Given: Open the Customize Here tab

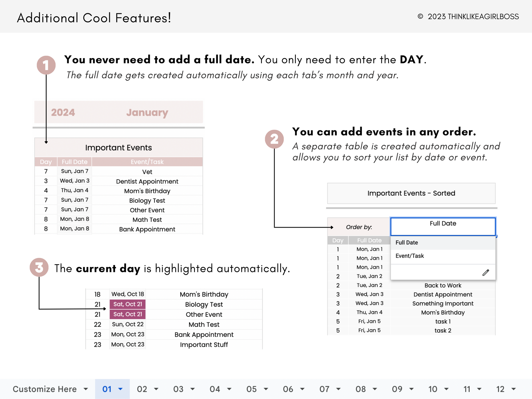Looking at the screenshot, I should [x=45, y=389].
